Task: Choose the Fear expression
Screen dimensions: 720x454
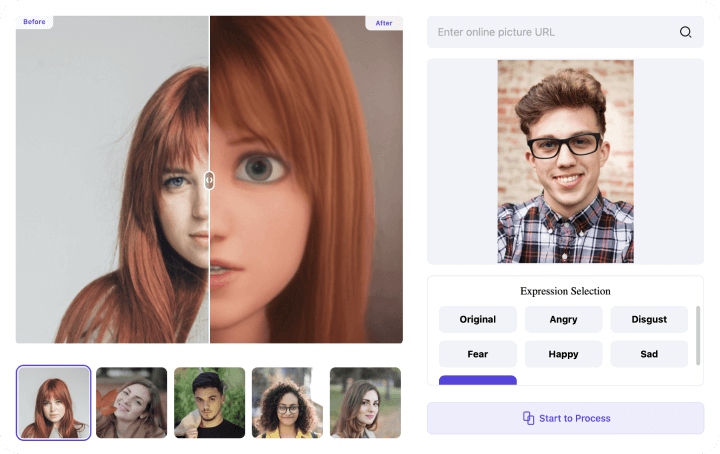Action: pos(477,354)
